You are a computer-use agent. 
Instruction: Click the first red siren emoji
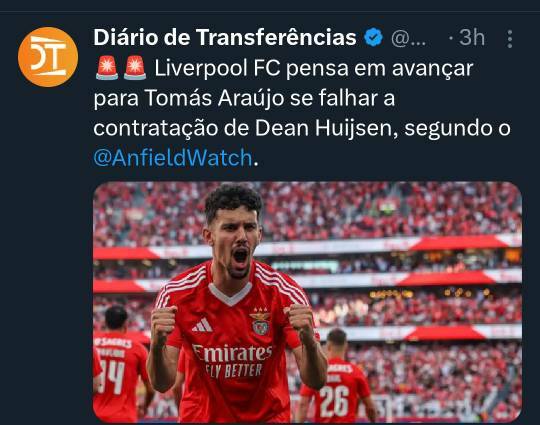pyautogui.click(x=107, y=68)
